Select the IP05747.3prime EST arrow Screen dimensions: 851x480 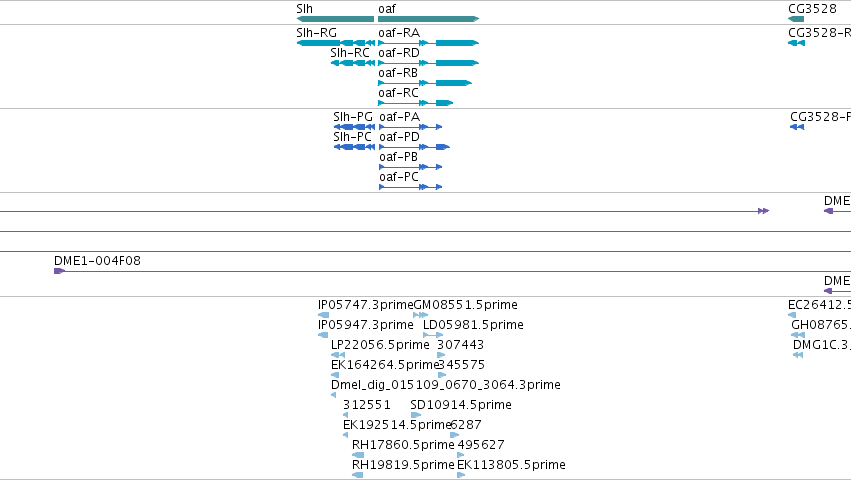pos(323,315)
